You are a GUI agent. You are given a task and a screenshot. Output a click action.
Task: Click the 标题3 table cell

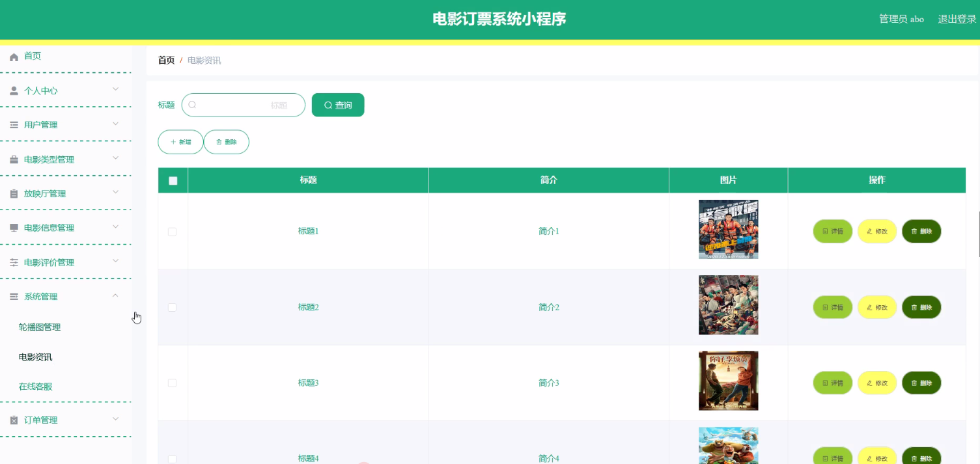coord(309,383)
